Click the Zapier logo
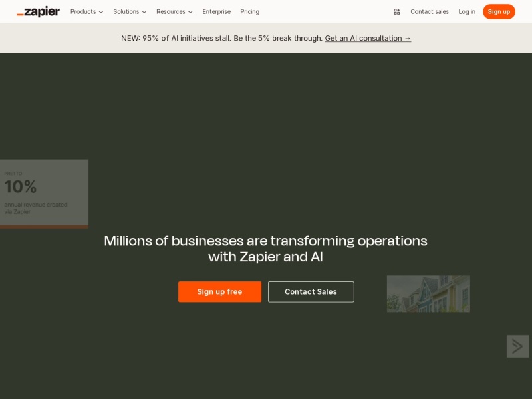 [x=38, y=11]
